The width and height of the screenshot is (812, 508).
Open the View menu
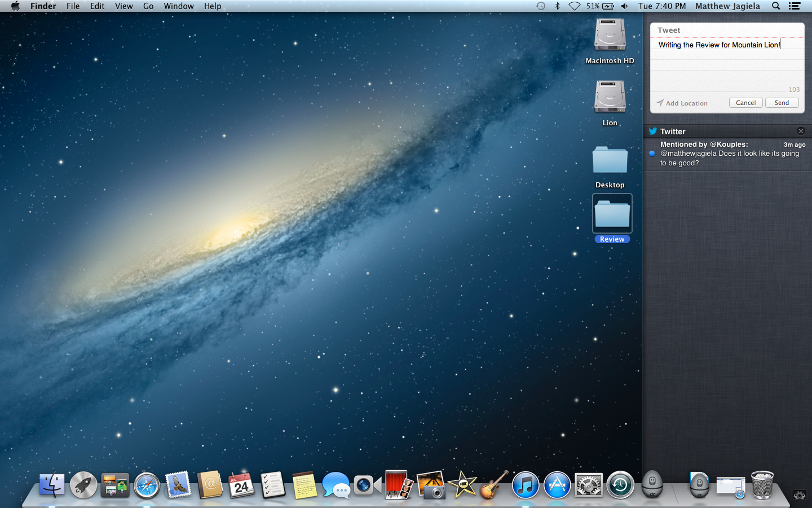[123, 6]
